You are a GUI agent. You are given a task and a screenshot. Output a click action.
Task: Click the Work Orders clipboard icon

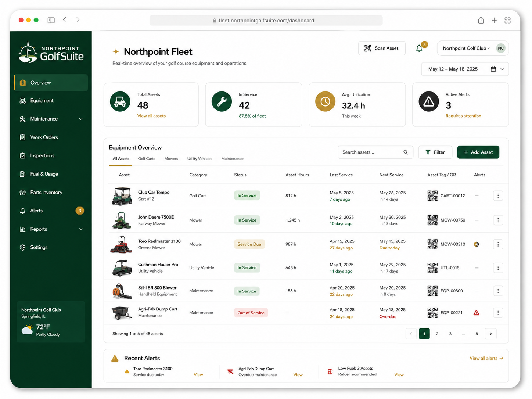coord(23,137)
